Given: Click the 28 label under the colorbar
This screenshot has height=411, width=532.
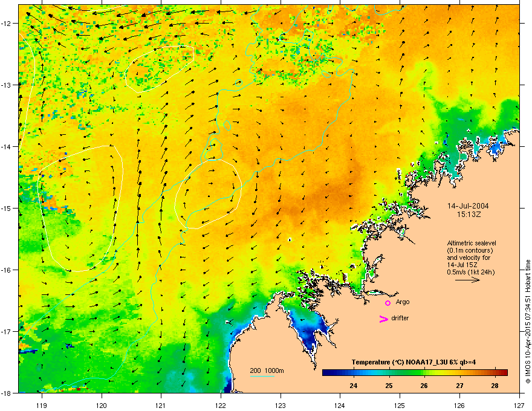Looking at the screenshot, I should (x=495, y=386).
